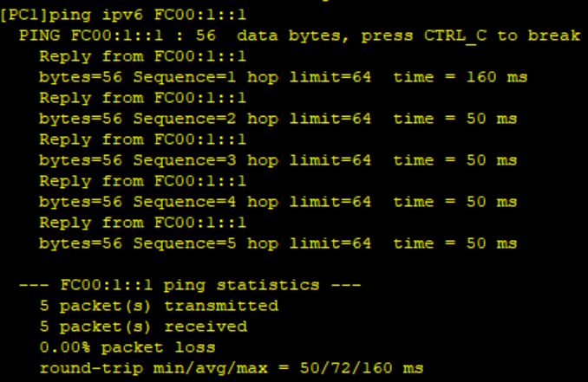
Task: Click the 'Reply from' line above Sequence=5
Action: point(142,223)
